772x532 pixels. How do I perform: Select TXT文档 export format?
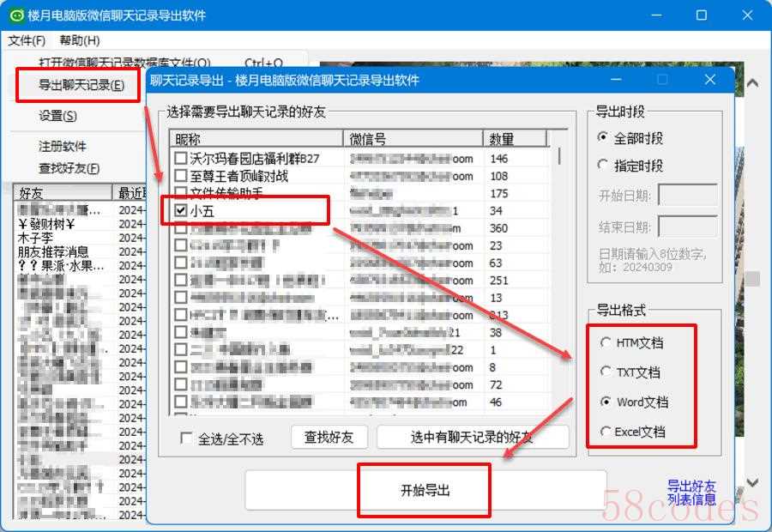click(x=606, y=372)
